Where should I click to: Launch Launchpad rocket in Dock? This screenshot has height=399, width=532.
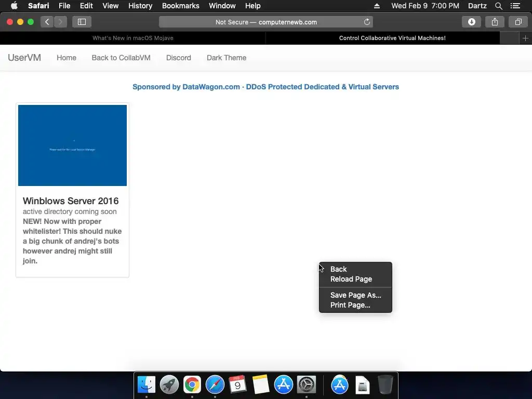(x=169, y=385)
